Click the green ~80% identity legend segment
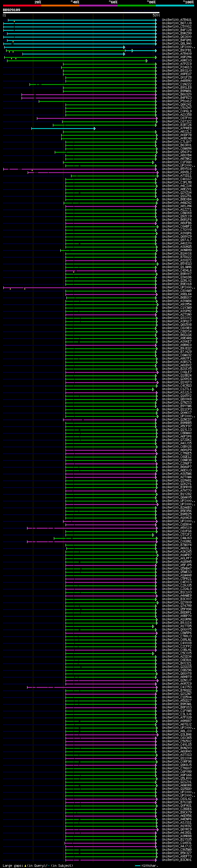 pos(137,6)
